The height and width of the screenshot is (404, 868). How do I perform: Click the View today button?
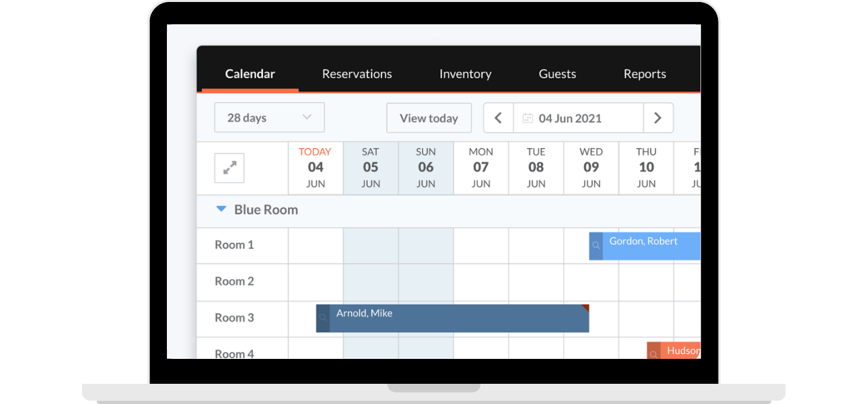[x=429, y=119]
